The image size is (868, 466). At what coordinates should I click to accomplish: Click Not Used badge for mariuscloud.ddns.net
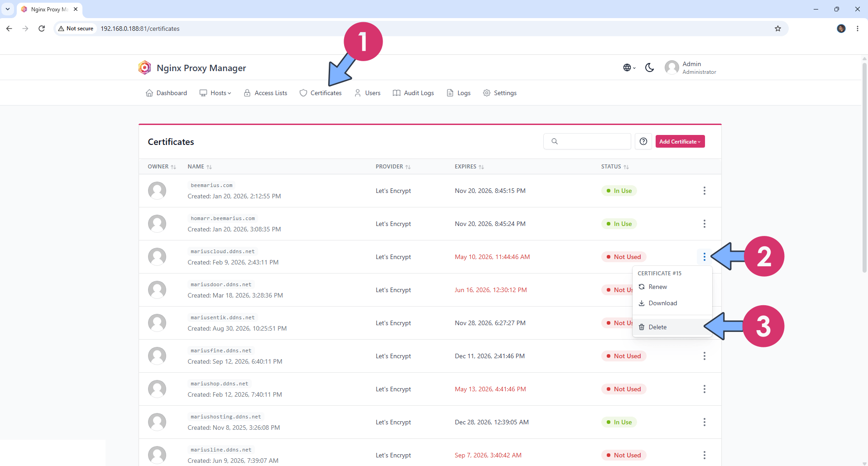[623, 257]
